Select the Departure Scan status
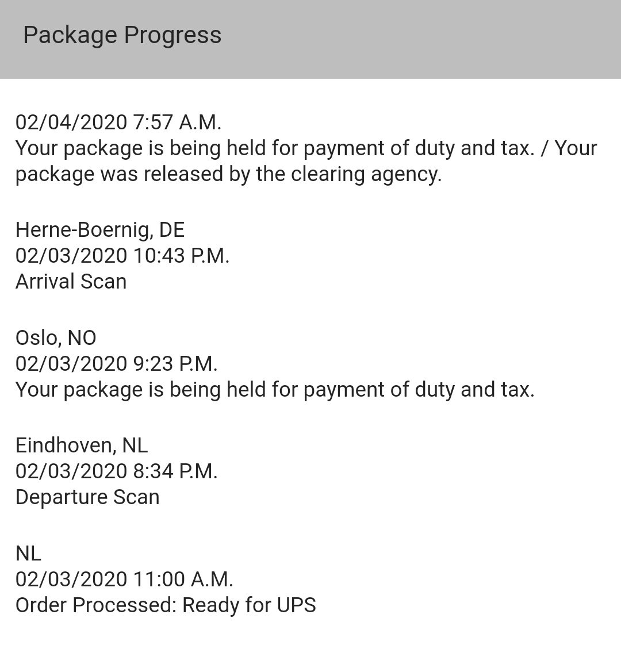Screen dimensions: 621x672 pos(87,497)
